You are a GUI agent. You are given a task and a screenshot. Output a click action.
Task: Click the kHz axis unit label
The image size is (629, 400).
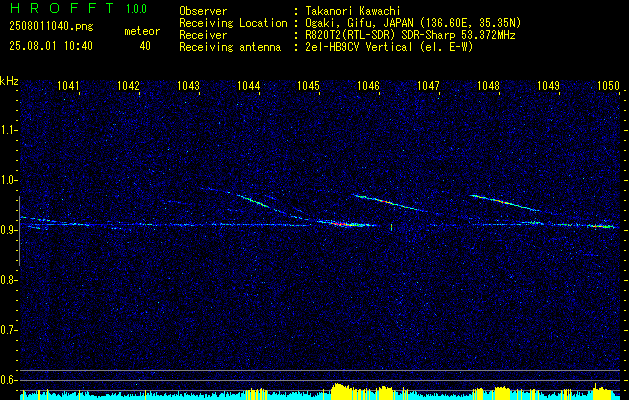[x=9, y=81]
